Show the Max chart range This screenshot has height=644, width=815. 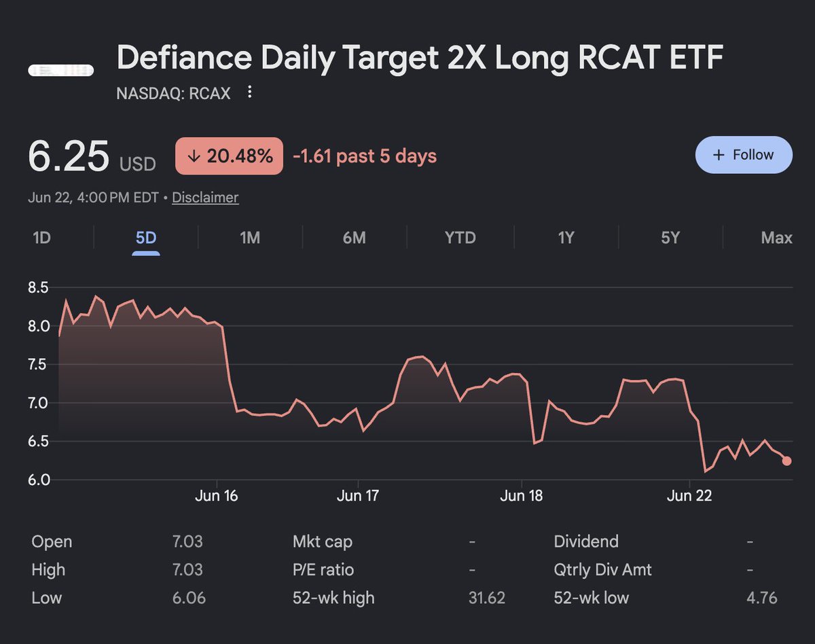pyautogui.click(x=776, y=238)
